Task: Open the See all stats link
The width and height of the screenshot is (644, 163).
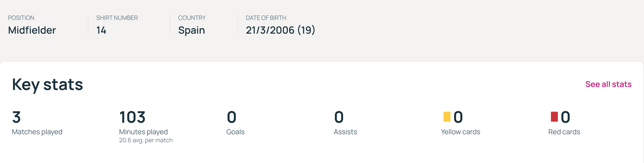Action: coord(608,84)
